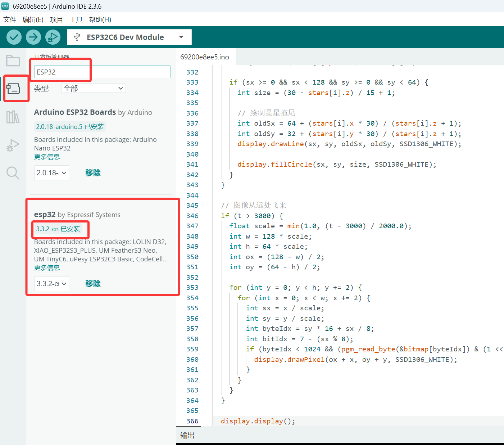
Task: Open 更多信息 link under Arduino ESP32 Boards
Action: click(47, 157)
